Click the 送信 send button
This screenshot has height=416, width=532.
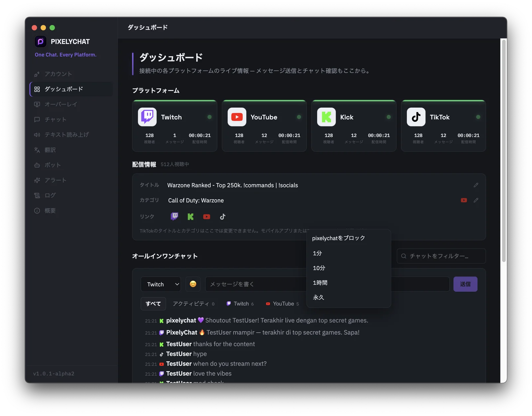click(465, 284)
